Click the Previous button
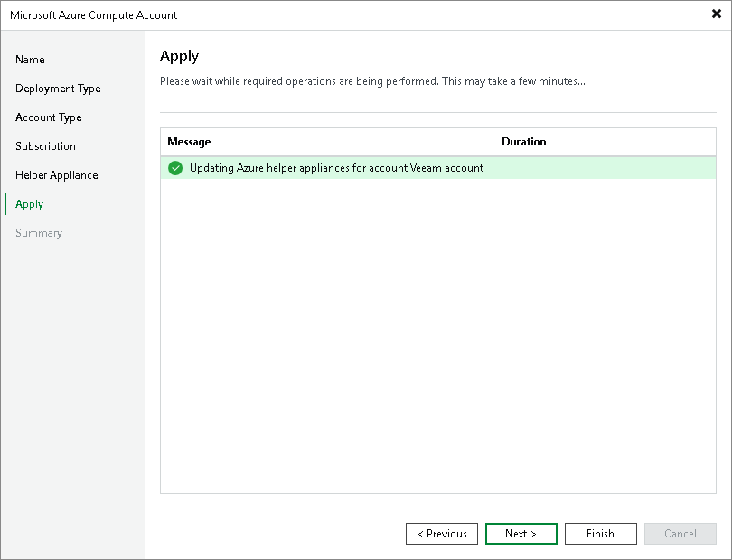The width and height of the screenshot is (732, 560). click(x=442, y=534)
